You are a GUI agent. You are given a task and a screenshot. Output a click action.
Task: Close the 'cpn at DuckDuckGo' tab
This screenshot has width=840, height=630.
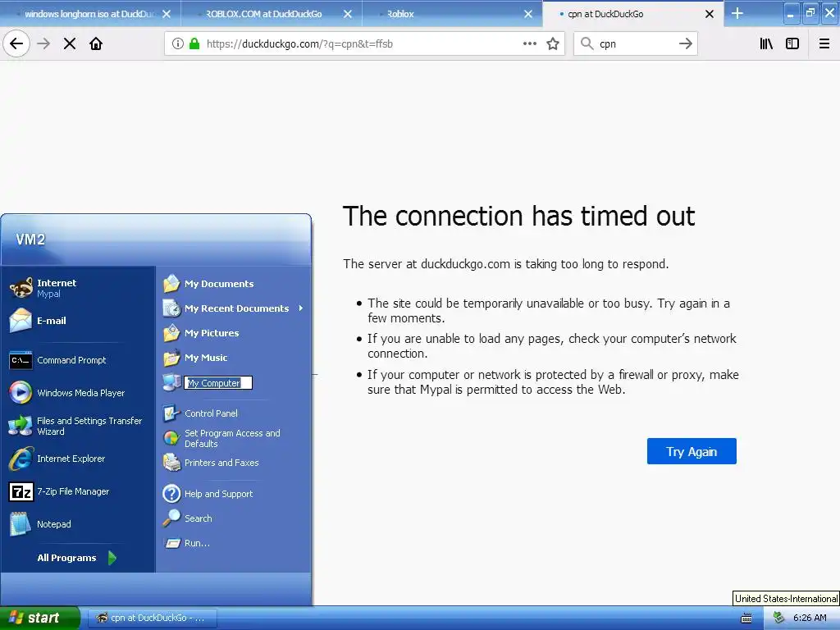click(x=710, y=14)
